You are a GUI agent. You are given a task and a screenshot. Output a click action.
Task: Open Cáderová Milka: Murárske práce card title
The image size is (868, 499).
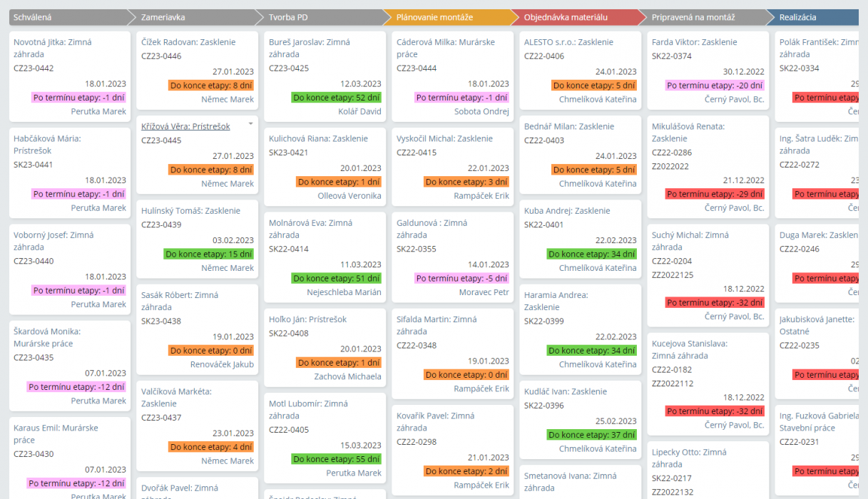point(446,48)
